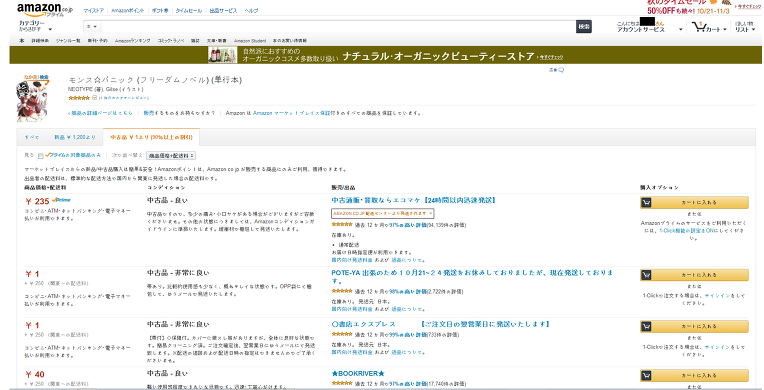Click the seller rating stars for エコマケ

342,225
